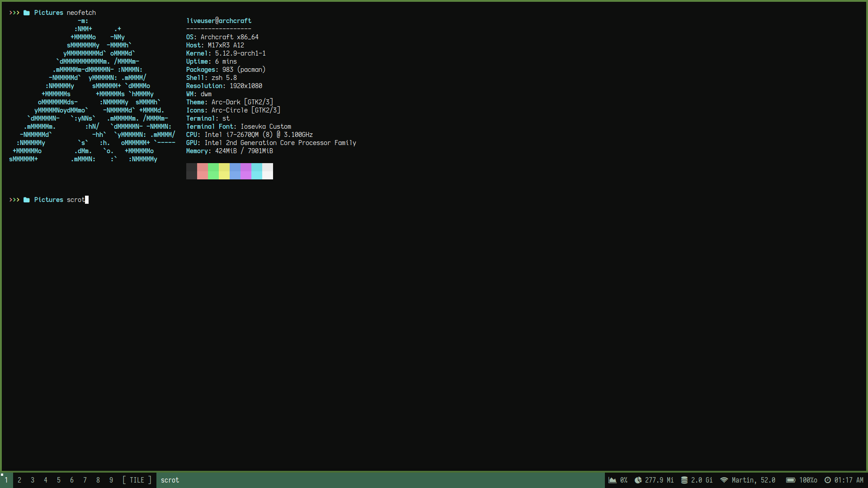Switch to workspace tag 1
The image size is (868, 488).
click(x=6, y=480)
